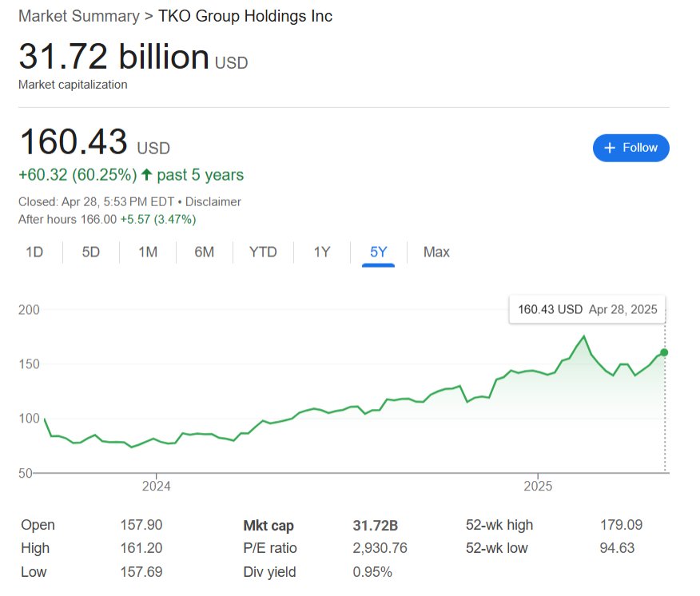Click the 2025 label on chart axis
Screen dimensions: 700x596
click(x=538, y=486)
